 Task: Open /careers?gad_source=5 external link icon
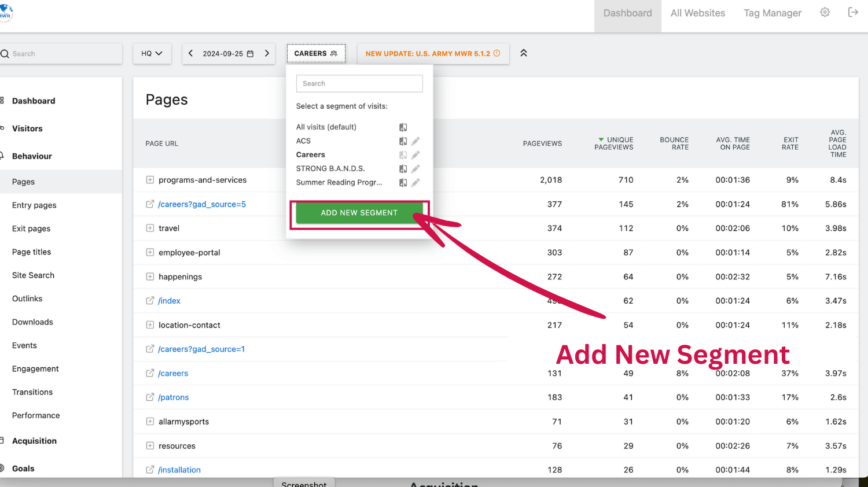click(150, 204)
